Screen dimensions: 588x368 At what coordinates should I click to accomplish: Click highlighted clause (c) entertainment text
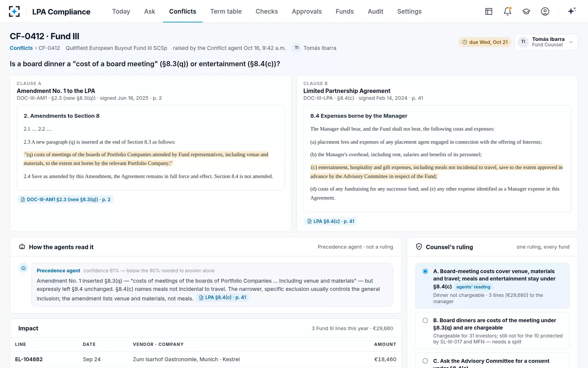click(x=436, y=172)
